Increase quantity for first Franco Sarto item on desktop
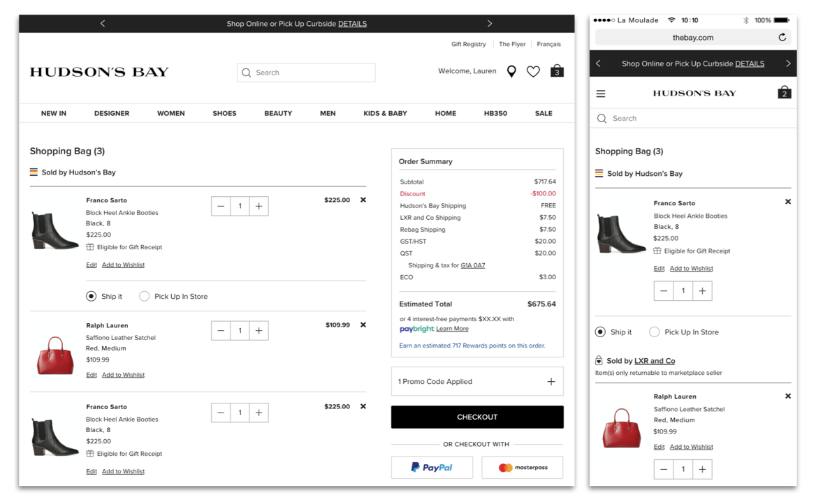 click(258, 206)
